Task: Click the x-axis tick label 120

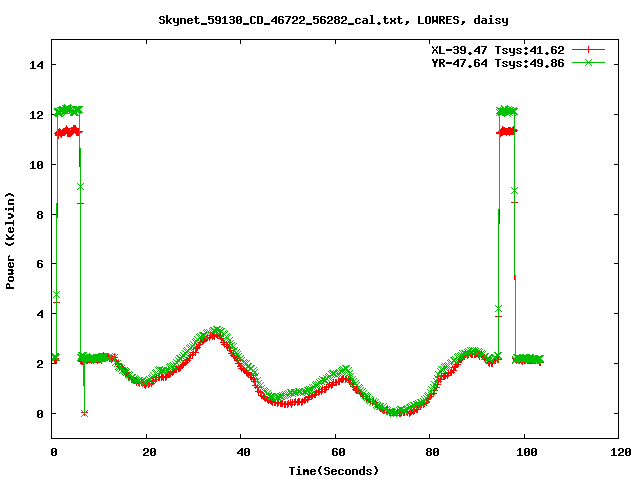Action: [x=621, y=452]
